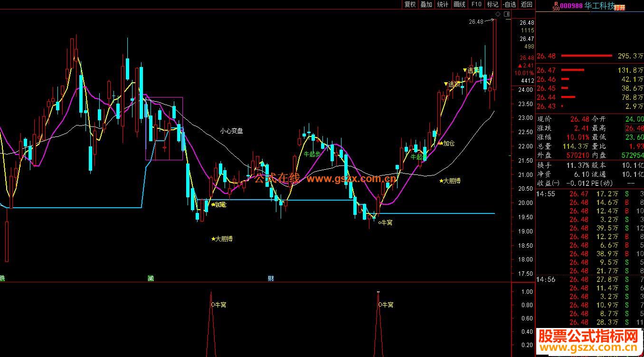Viewport: 644px width, 357px height.
Task: Click the bottom-left ★大胆搏 marker
Action: click(x=222, y=239)
